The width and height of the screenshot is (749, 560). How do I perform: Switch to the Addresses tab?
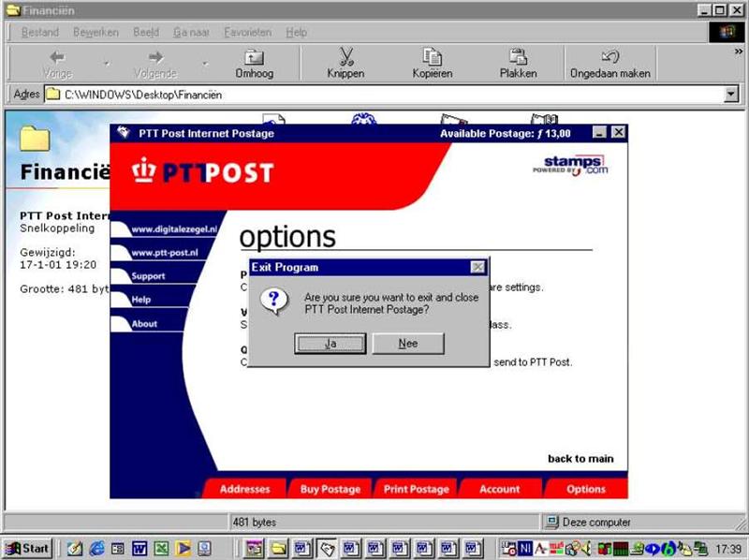[244, 489]
